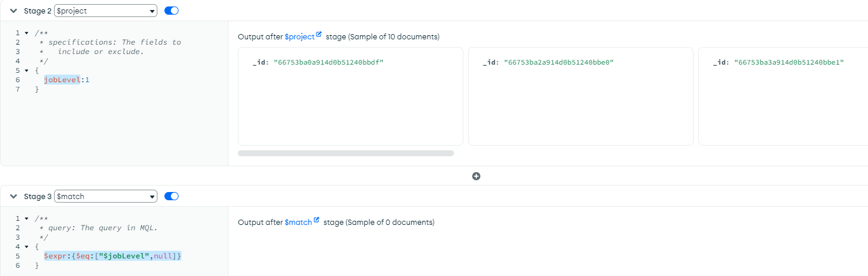The image size is (868, 276).
Task: Click the horizontal scrollbar under Stage 2 documents
Action: click(345, 153)
